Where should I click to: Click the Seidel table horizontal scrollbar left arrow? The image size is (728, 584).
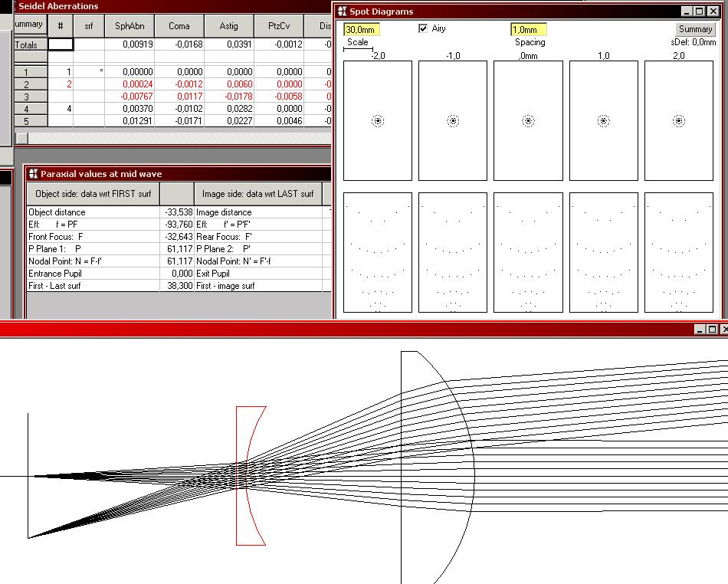pyautogui.click(x=22, y=139)
